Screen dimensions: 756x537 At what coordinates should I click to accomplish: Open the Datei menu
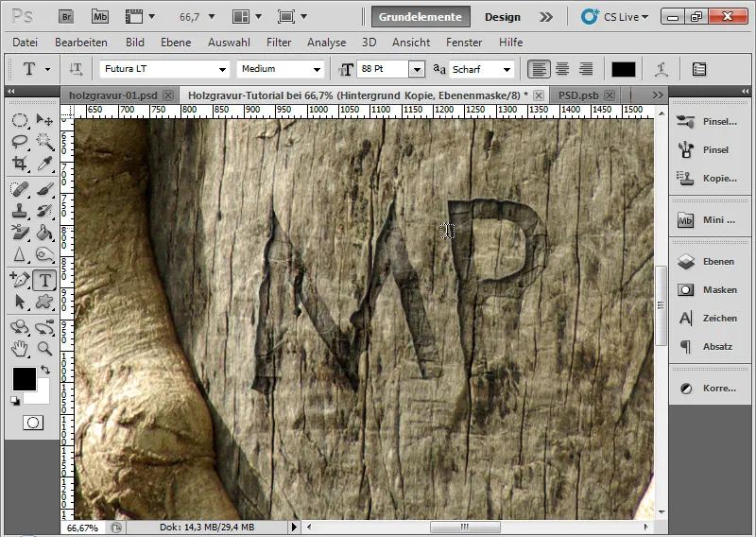coord(26,43)
